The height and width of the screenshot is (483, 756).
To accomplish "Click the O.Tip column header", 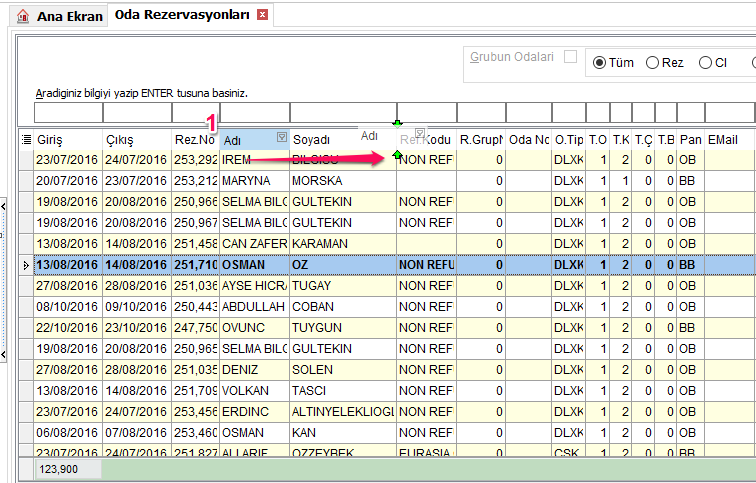I will [x=568, y=140].
